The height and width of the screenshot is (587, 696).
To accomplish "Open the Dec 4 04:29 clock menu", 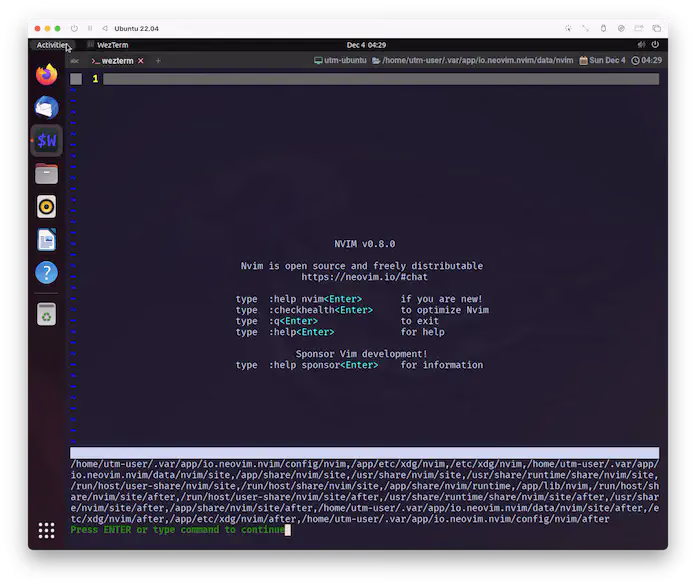I will 366,45.
